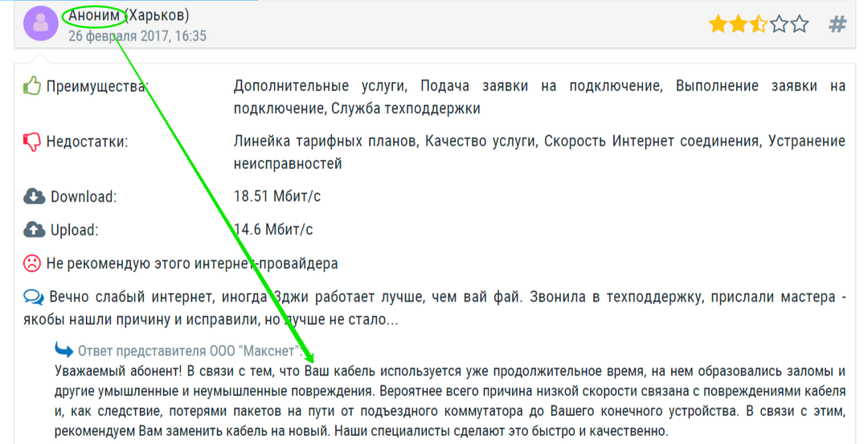The image size is (868, 444).
Task: Click the red thumbs-down Недостатки icon
Action: pyautogui.click(x=32, y=142)
